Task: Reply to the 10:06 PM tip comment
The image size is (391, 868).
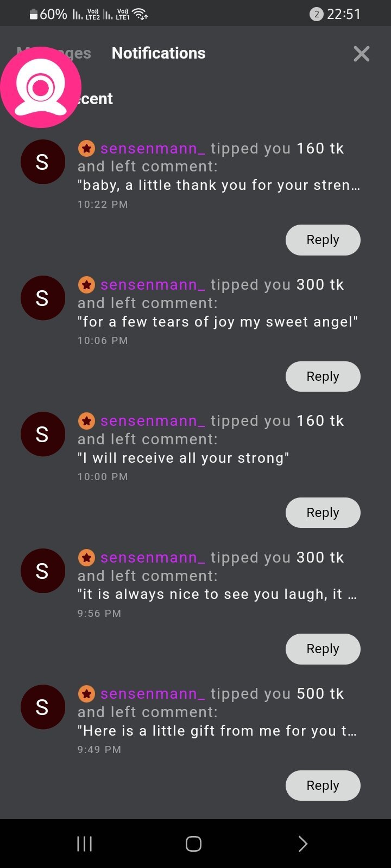Action: pyautogui.click(x=323, y=376)
